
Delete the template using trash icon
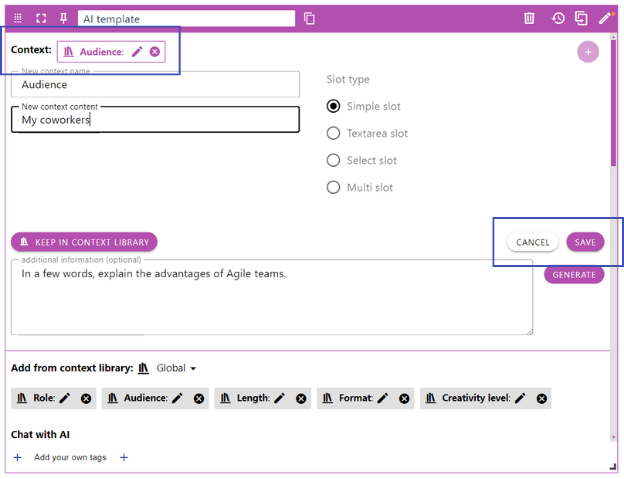click(x=530, y=18)
